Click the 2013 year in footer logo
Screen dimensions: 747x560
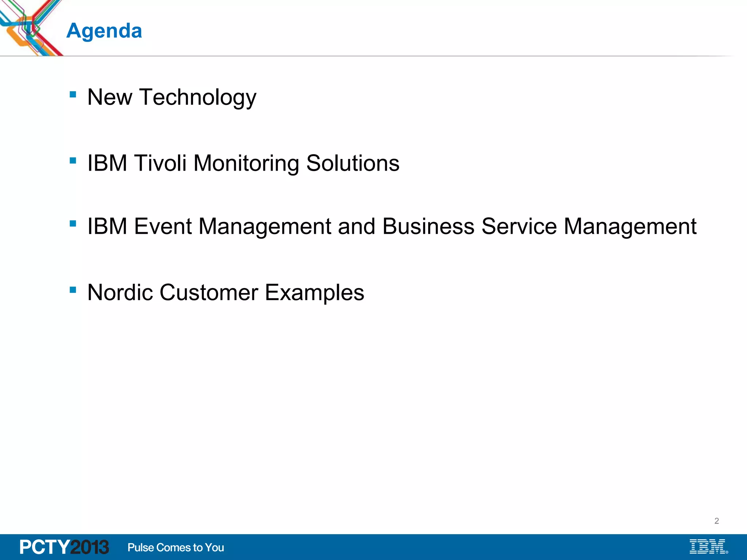(89, 547)
